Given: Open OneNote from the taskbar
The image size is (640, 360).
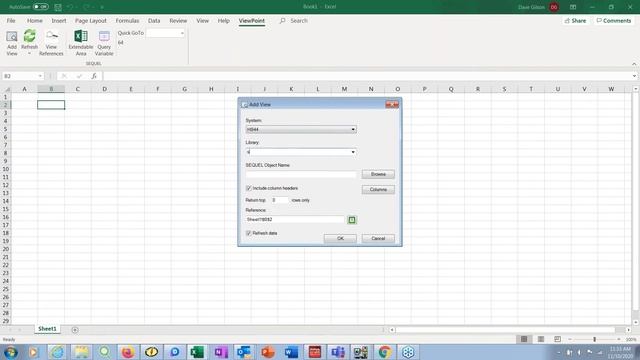Looking at the screenshot, I should click(x=221, y=352).
